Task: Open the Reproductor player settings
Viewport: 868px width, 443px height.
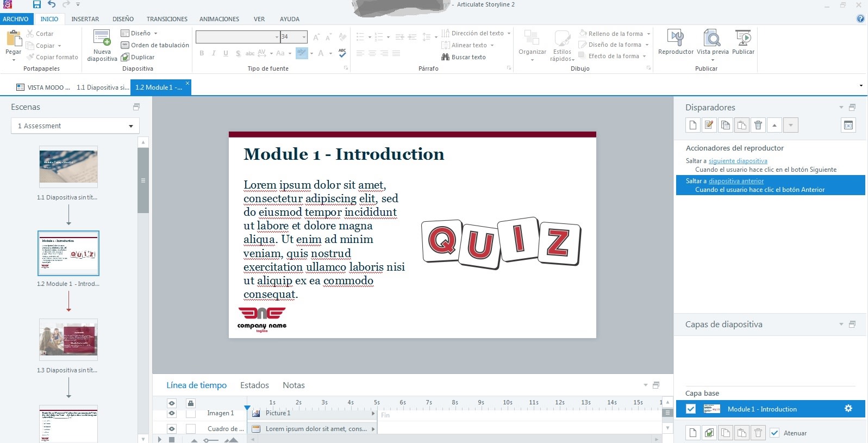Action: (x=676, y=42)
